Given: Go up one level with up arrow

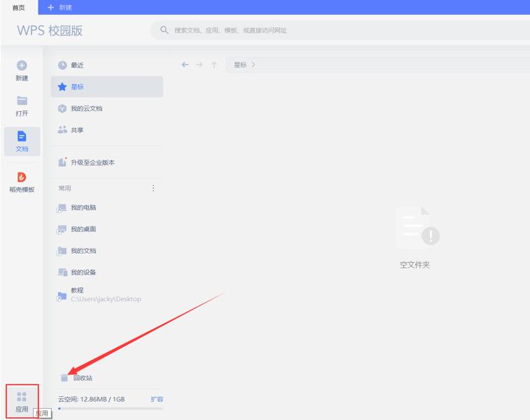Looking at the screenshot, I should point(214,64).
